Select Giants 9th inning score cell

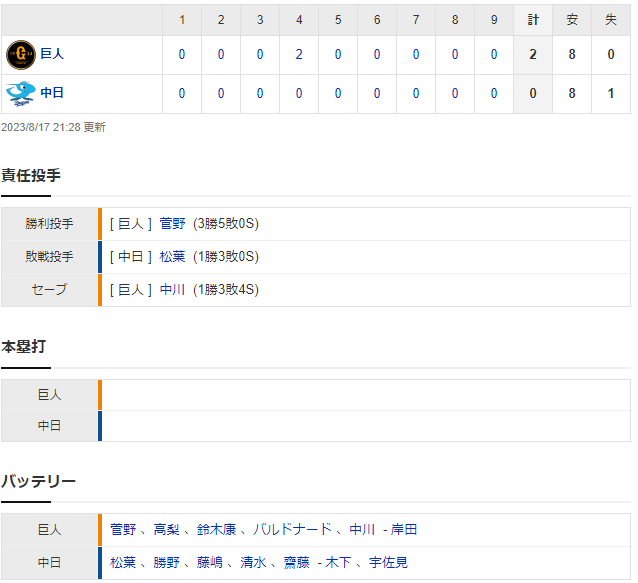point(494,55)
